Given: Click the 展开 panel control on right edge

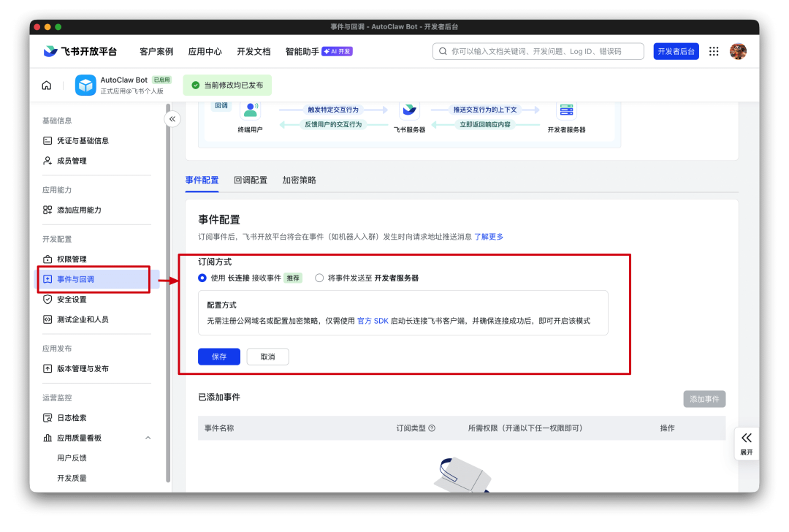Looking at the screenshot, I should tap(746, 443).
